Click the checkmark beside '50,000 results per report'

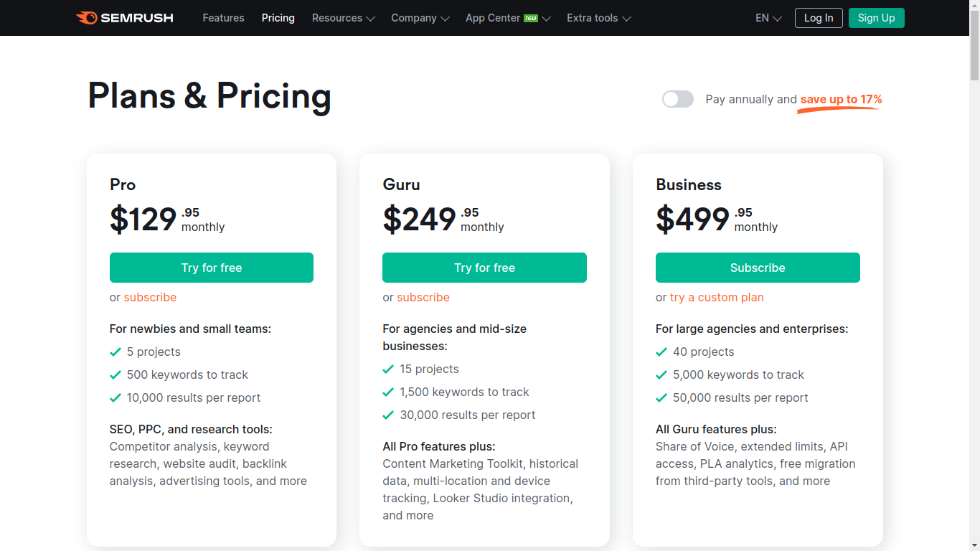click(x=661, y=398)
